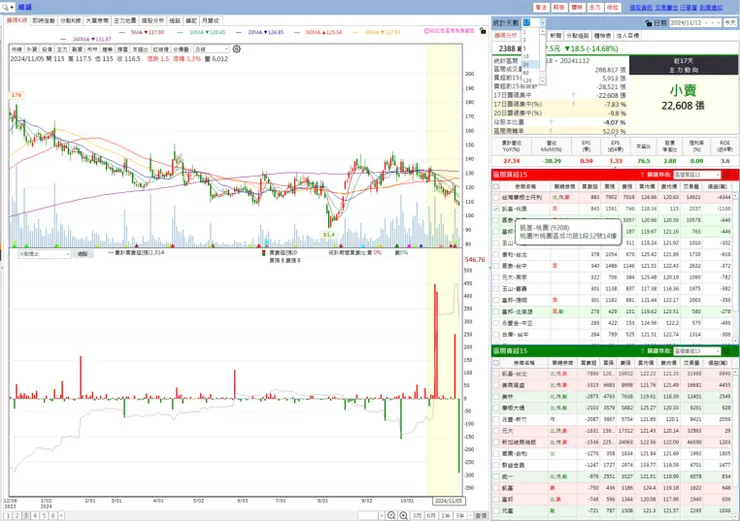740x521 pixels.
Task: Switch to the 分點K線 tab
Action: coord(71,21)
